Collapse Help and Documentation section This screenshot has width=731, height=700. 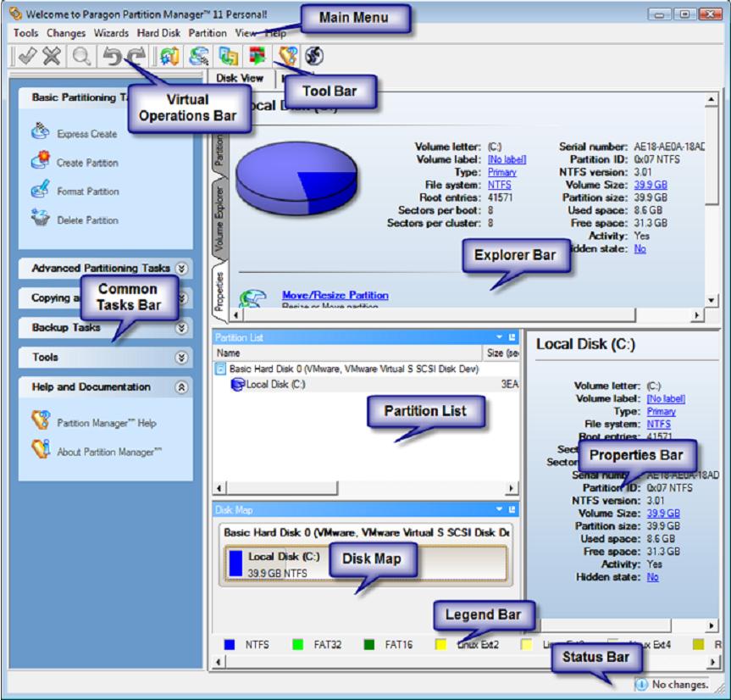coord(181,387)
